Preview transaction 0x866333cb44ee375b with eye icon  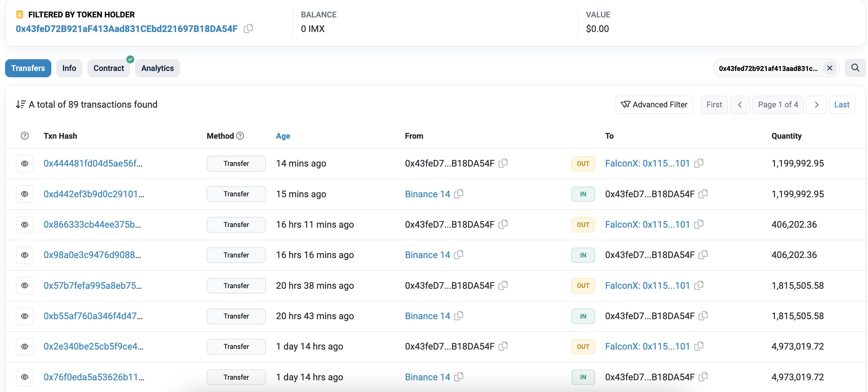[x=25, y=224]
